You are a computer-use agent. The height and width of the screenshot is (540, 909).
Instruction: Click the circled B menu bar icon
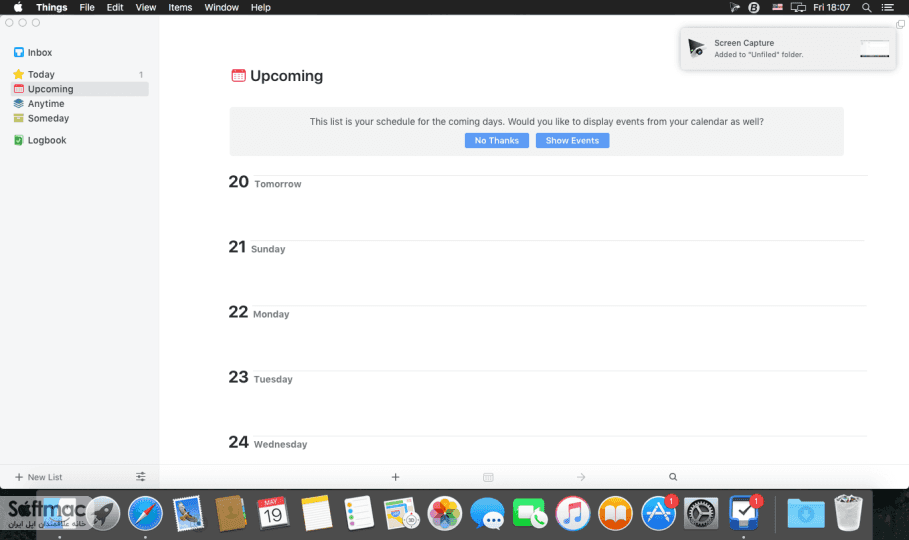click(754, 8)
